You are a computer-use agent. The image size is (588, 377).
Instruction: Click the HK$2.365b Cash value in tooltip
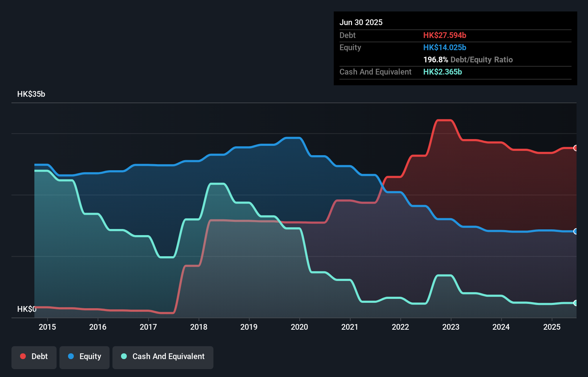[443, 72]
